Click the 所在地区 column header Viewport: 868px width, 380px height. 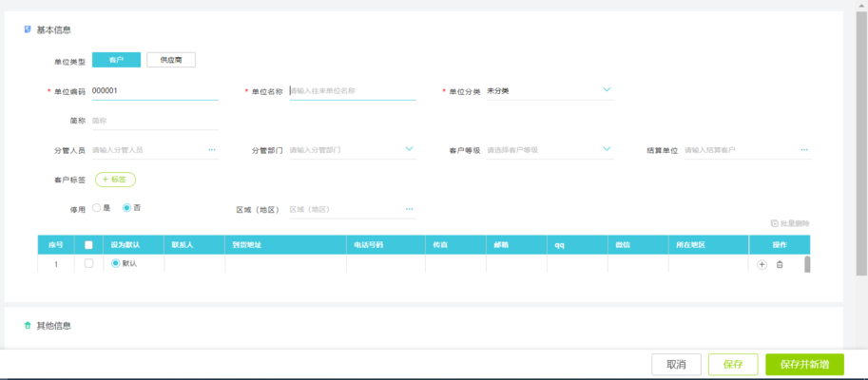coord(708,244)
